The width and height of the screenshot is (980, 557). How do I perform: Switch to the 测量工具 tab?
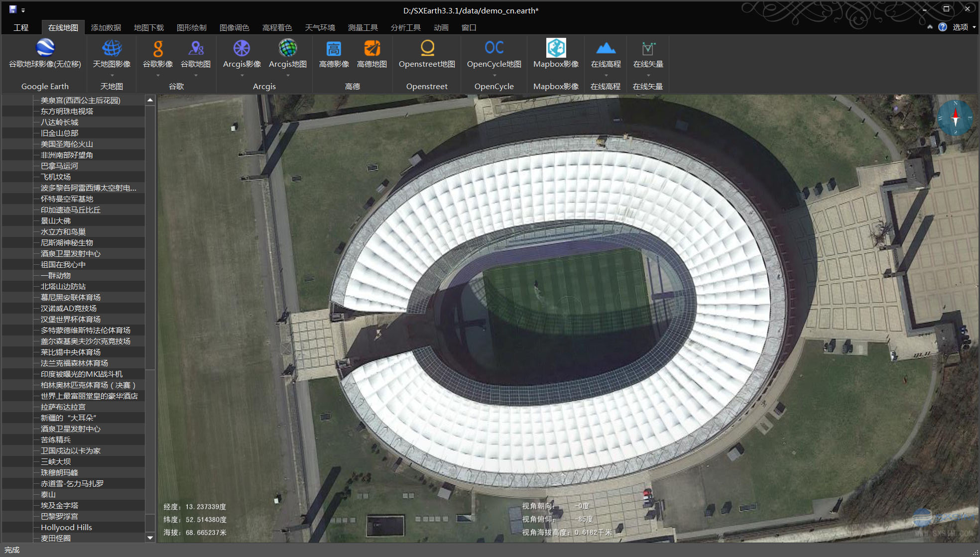coord(363,27)
